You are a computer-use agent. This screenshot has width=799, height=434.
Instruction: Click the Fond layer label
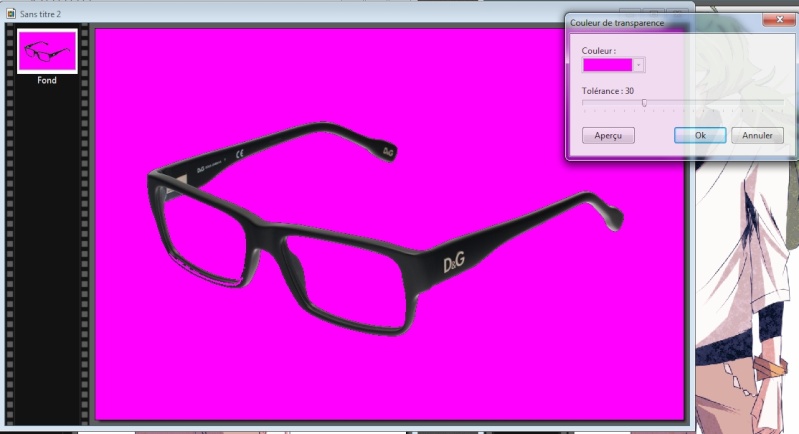click(x=47, y=80)
